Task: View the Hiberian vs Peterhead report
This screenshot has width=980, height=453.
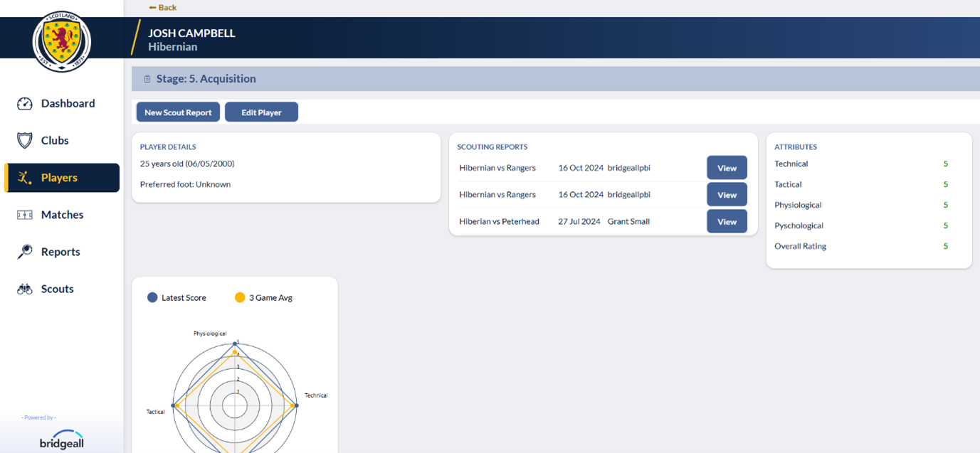Action: (x=727, y=222)
